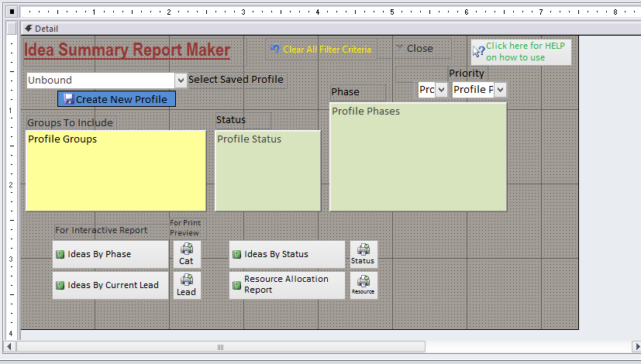The height and width of the screenshot is (364, 641).
Task: Click the undo arrow icon on Clear All Filter Criteria
Action: coord(275,49)
